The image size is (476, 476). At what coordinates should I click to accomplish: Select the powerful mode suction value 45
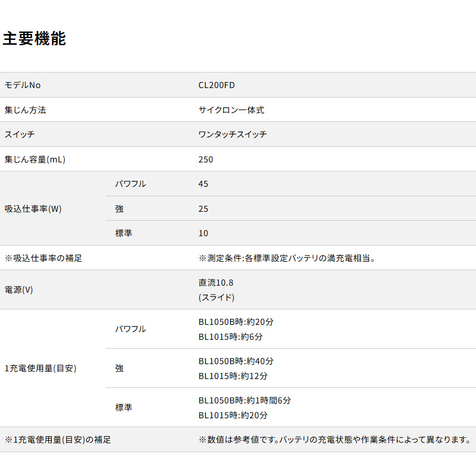pyautogui.click(x=203, y=184)
